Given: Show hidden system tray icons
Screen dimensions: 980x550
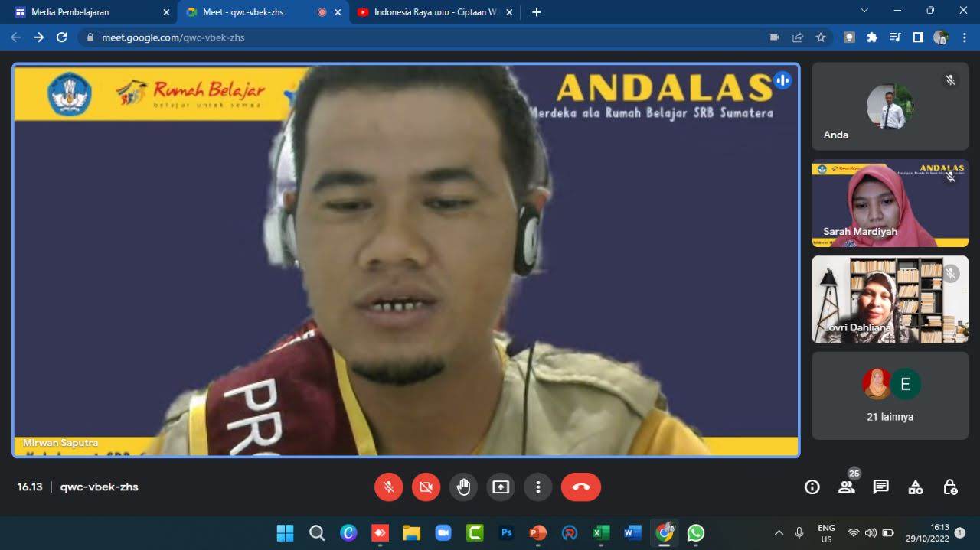Looking at the screenshot, I should pos(779,532).
